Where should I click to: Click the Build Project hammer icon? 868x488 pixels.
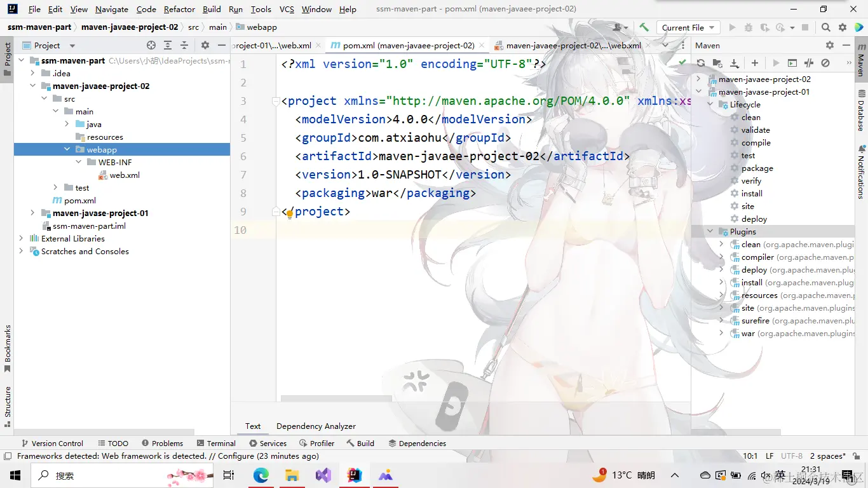[x=644, y=27]
